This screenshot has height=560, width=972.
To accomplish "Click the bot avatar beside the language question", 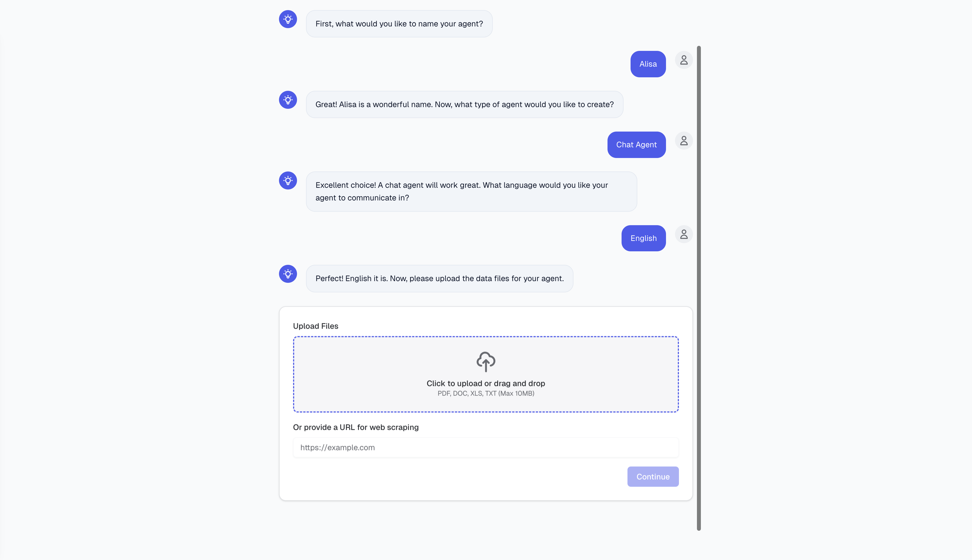I will coord(288,180).
